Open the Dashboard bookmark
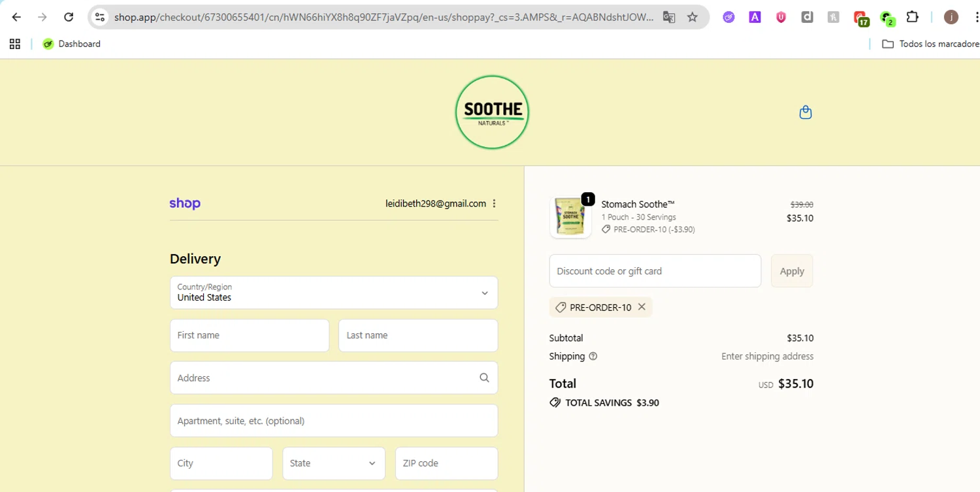This screenshot has height=492, width=980. pos(72,44)
